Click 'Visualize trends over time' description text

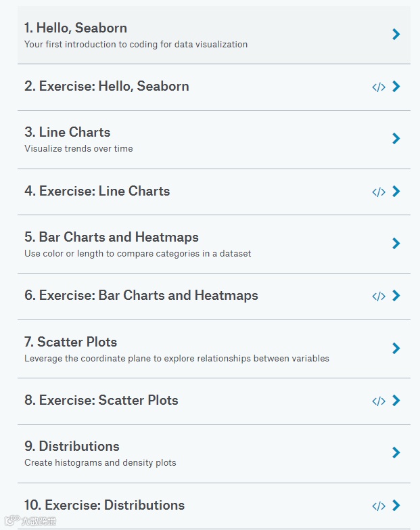click(78, 149)
